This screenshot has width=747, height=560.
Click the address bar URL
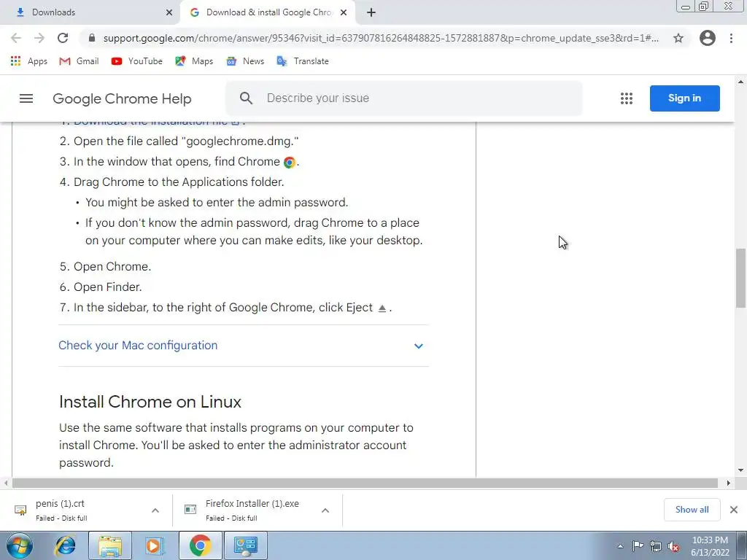pyautogui.click(x=381, y=38)
